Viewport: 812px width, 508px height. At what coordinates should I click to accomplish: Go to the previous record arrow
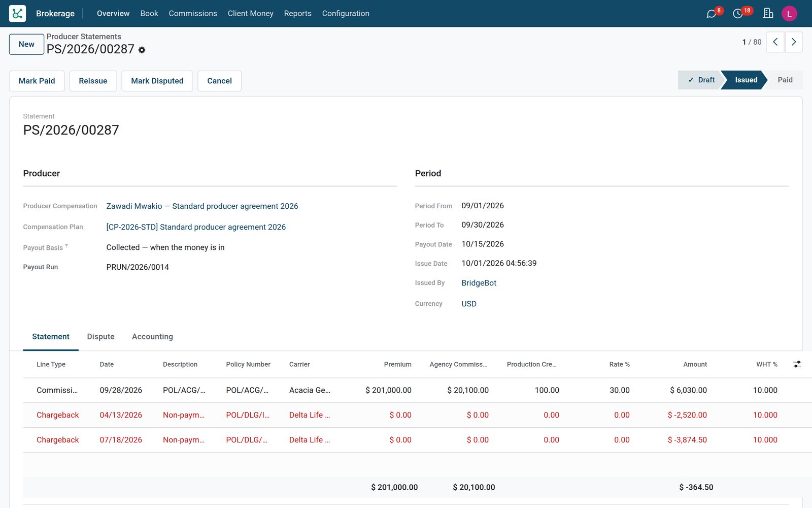click(775, 42)
